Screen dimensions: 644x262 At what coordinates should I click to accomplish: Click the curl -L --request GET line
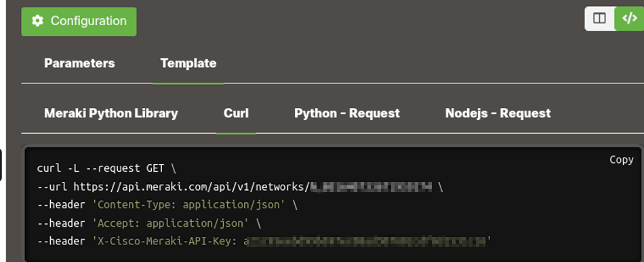click(106, 168)
